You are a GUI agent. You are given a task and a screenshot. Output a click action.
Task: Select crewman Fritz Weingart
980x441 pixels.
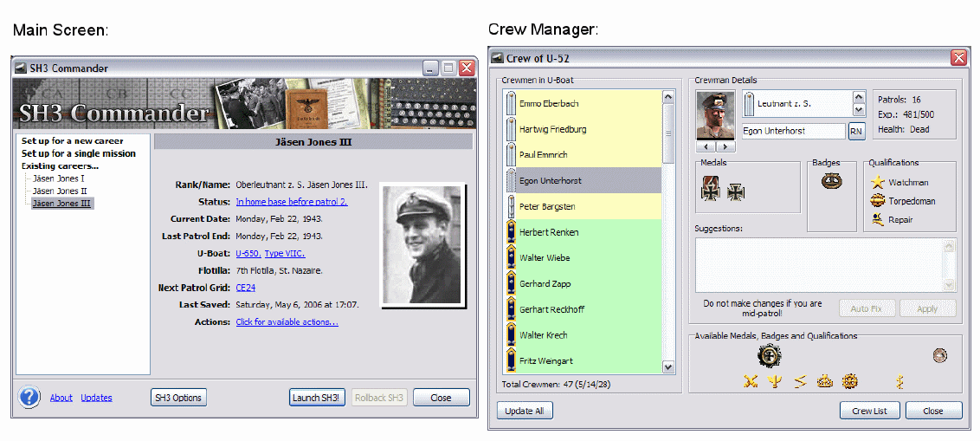click(583, 360)
